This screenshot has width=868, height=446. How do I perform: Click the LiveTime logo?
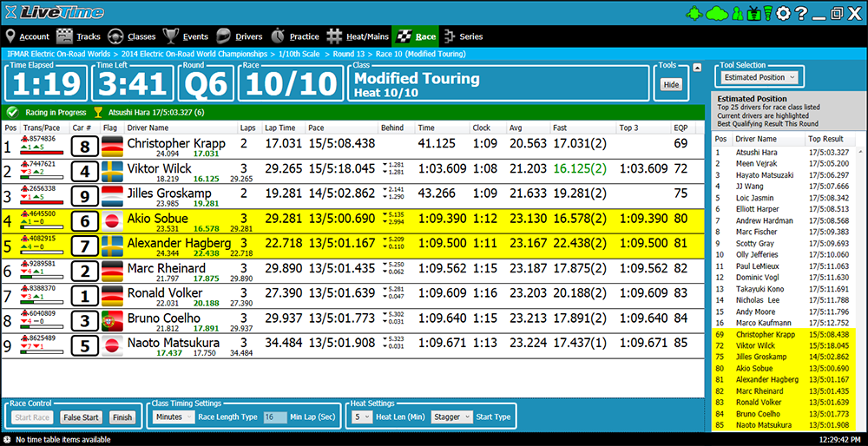click(54, 12)
